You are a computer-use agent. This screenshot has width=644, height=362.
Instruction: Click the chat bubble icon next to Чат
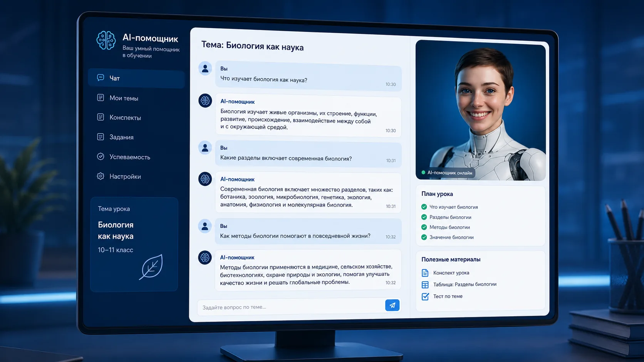[101, 78]
